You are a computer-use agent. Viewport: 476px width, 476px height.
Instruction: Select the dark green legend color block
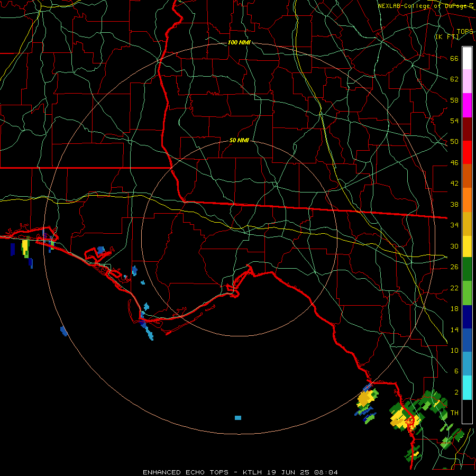(467, 270)
